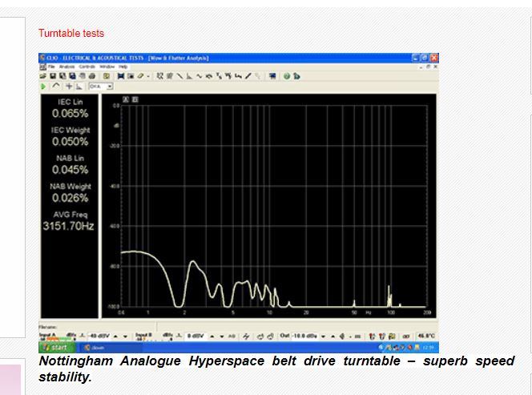Click the crosshair icon beside green arrow
532x395 pixels.
tap(69, 86)
